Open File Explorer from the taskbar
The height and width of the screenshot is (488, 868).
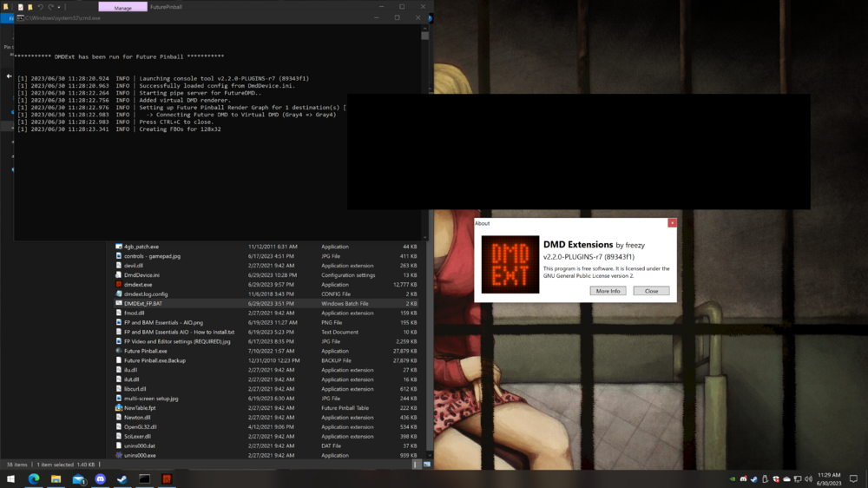[56, 479]
